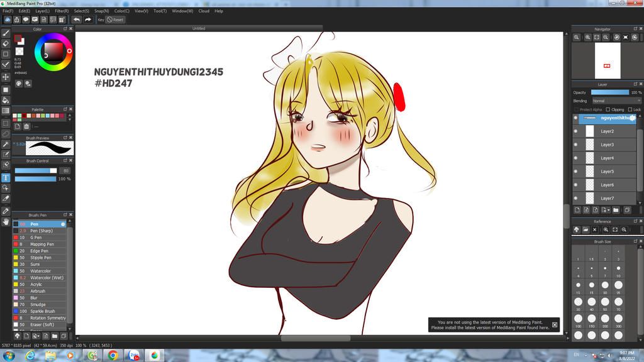This screenshot has height=362, width=644.
Task: Select the Lasso selection tool
Action: 6,133
